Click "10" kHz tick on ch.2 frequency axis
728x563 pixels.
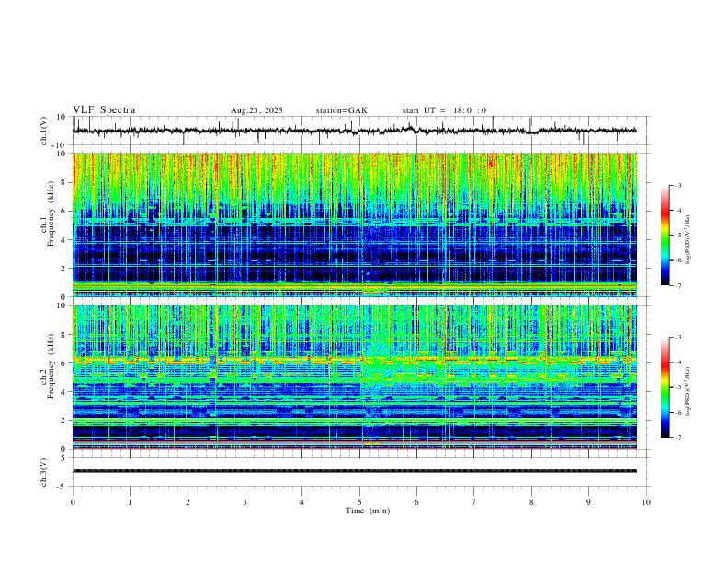(x=62, y=305)
